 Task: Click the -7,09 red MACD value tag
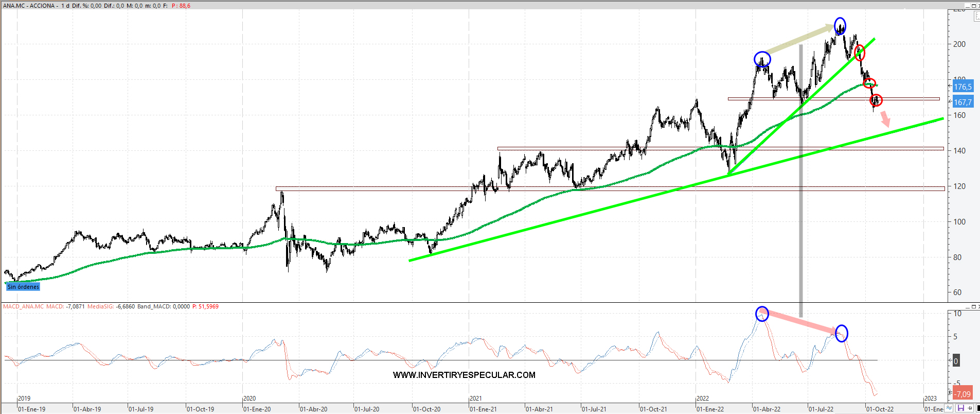[x=963, y=394]
